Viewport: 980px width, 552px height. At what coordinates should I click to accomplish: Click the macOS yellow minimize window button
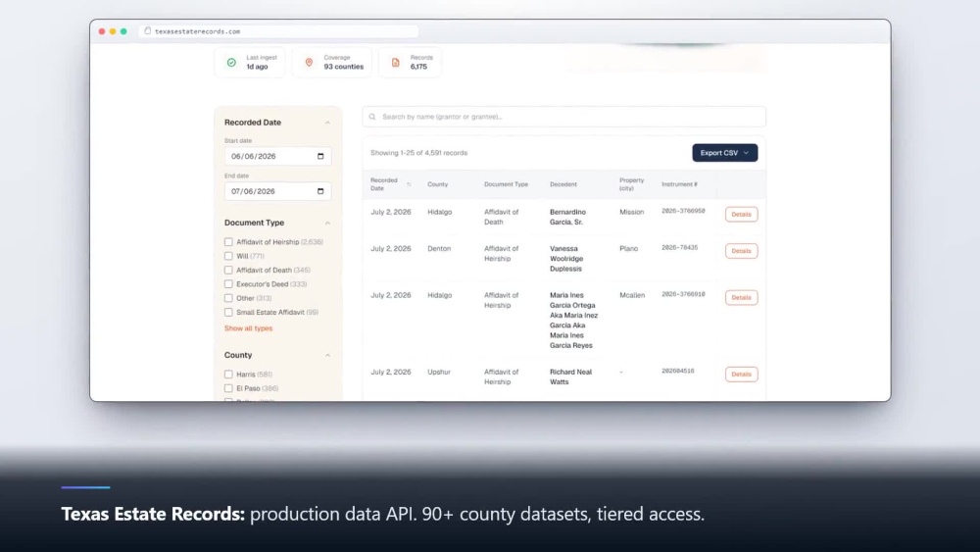pos(113,31)
